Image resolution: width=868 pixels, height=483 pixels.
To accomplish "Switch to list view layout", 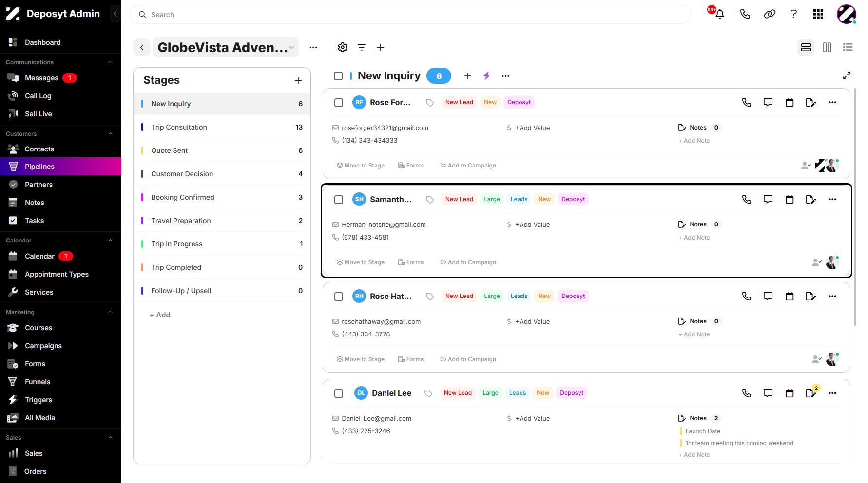I will (x=848, y=47).
